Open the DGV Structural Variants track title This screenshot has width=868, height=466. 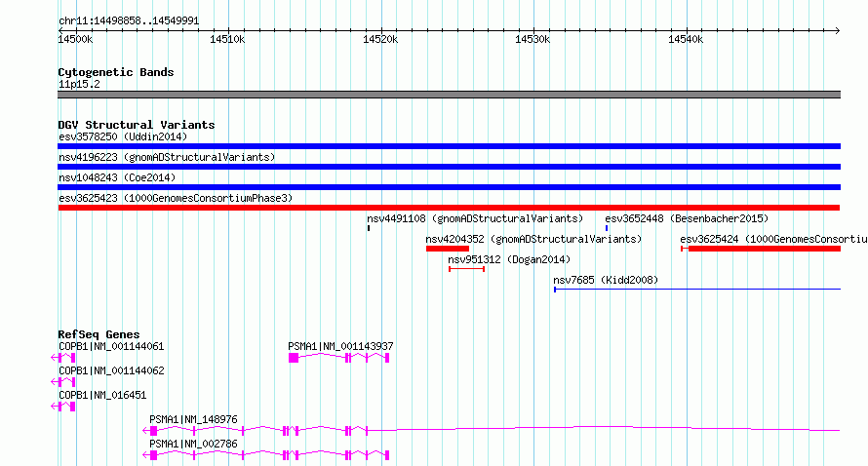point(137,125)
